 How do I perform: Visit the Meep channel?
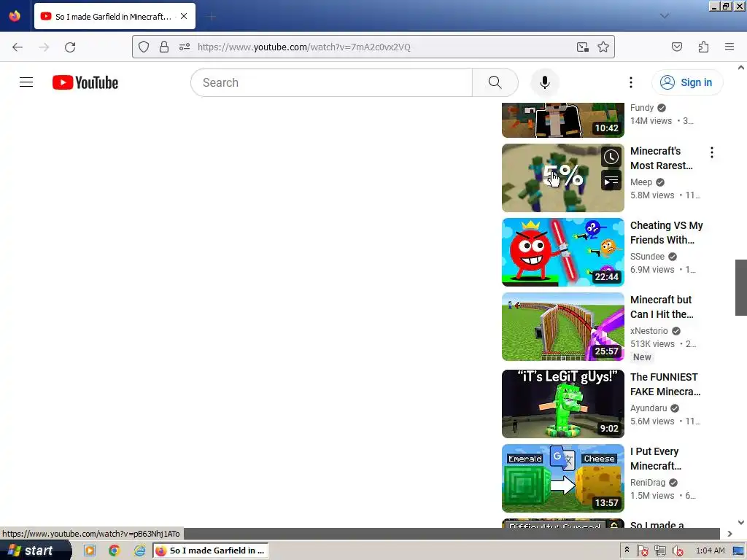tap(640, 182)
